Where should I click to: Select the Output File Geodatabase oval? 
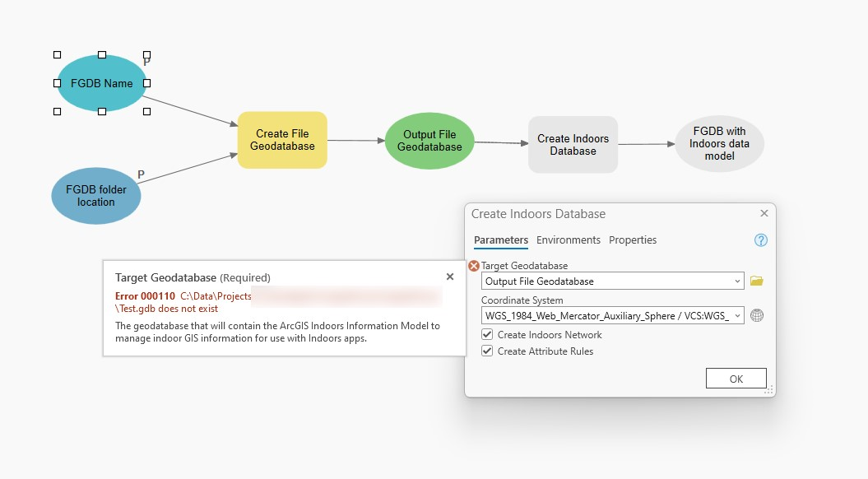[429, 141]
